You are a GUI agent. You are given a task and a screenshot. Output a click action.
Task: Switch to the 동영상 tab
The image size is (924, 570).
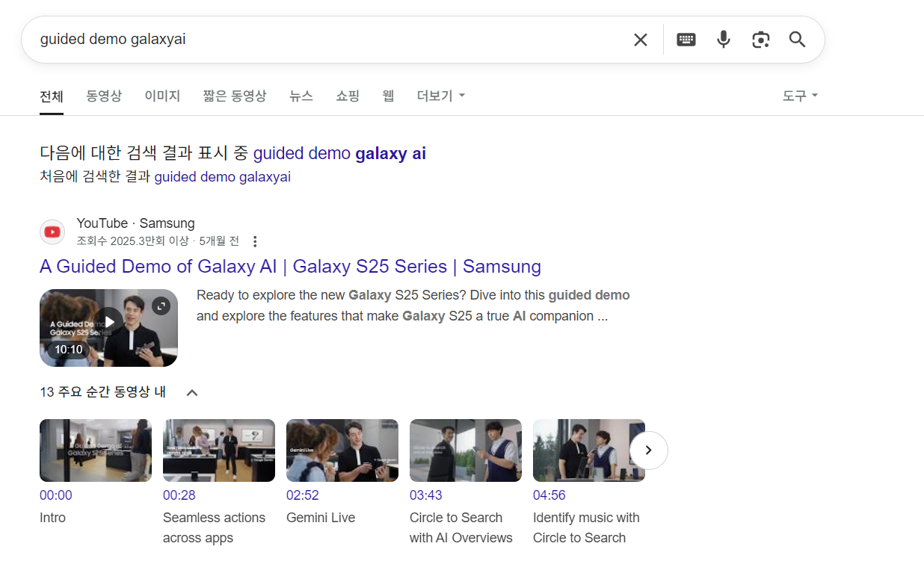[104, 96]
